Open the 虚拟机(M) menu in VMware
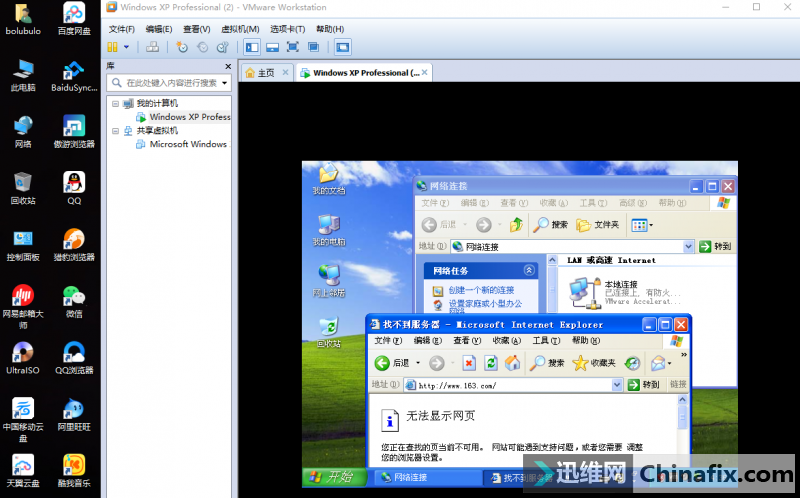This screenshot has width=800, height=498. tap(240, 29)
